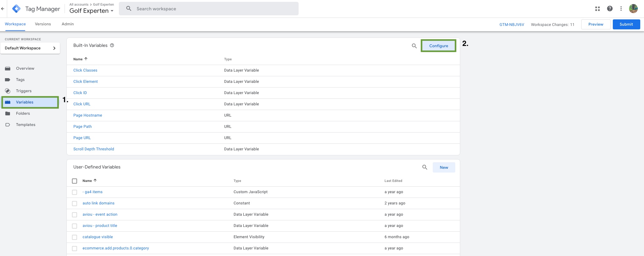
Task: Open the 'aviou - event action' variable
Action: pyautogui.click(x=100, y=214)
